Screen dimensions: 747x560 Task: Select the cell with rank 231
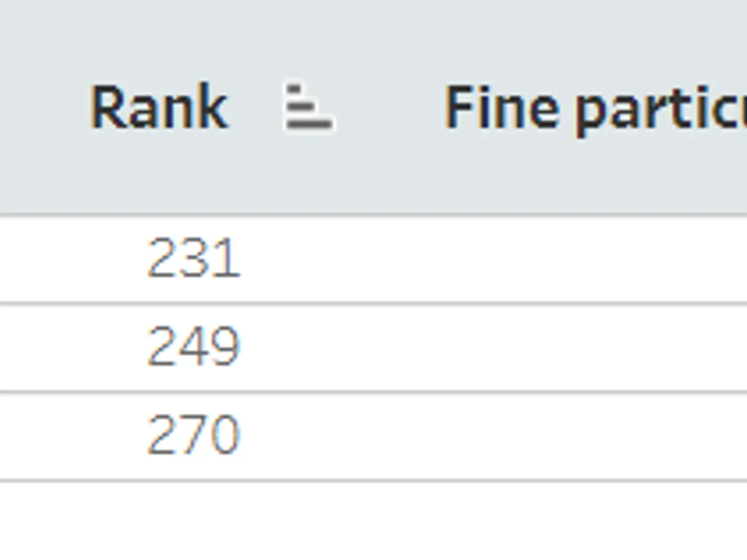[193, 259]
